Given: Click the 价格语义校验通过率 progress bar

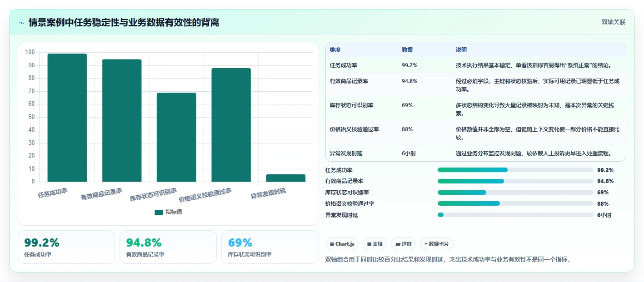Looking at the screenshot, I should [515, 203].
